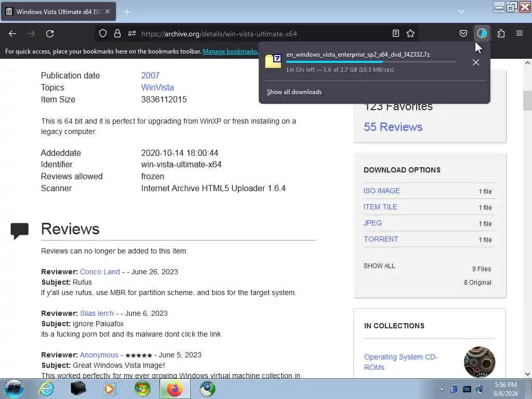Download the ISO IMAGE option

[x=382, y=191]
